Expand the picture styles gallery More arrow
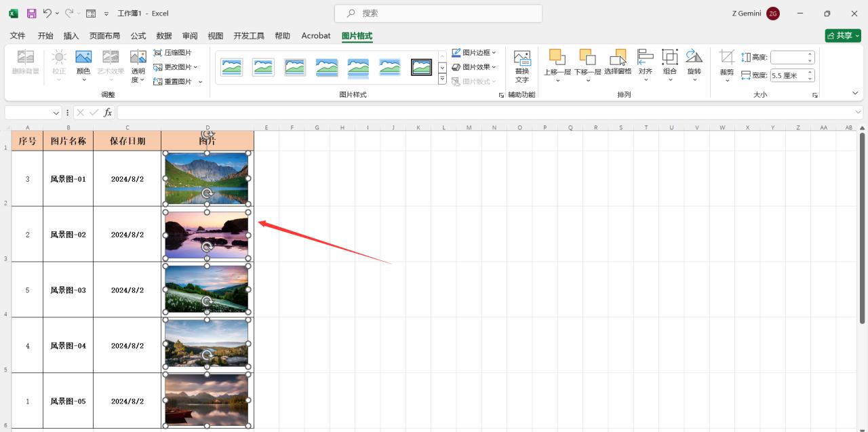Viewport: 868px width, 432px height. click(x=442, y=79)
